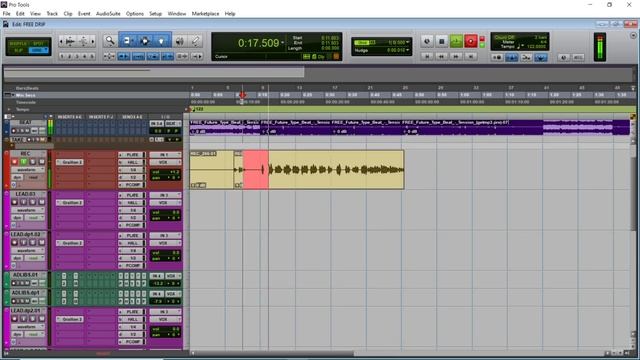Record-enable the LEAD.03 track

(x=15, y=202)
